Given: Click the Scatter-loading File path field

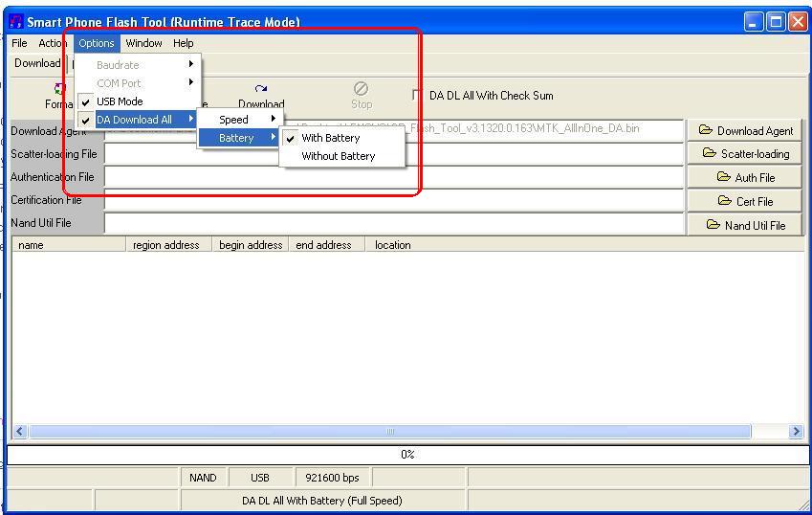Looking at the screenshot, I should 394,154.
